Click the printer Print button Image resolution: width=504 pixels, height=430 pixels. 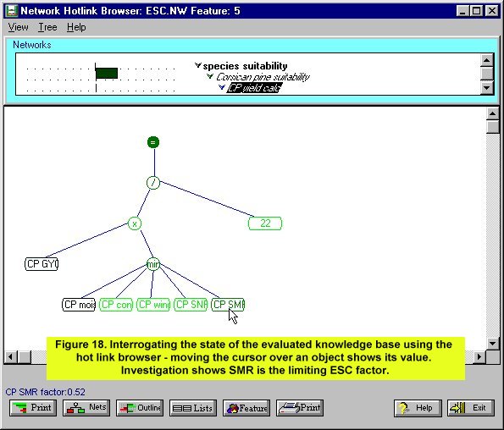tap(300, 408)
